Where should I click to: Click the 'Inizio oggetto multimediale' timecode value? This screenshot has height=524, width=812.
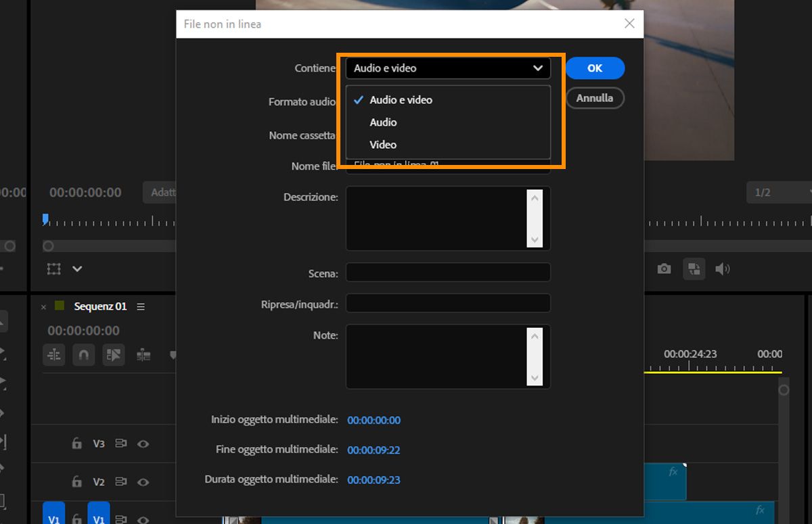[x=374, y=420]
